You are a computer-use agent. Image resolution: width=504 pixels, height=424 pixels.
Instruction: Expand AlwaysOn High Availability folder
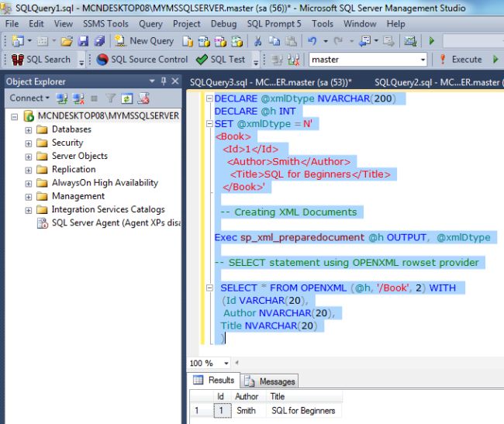[28, 184]
